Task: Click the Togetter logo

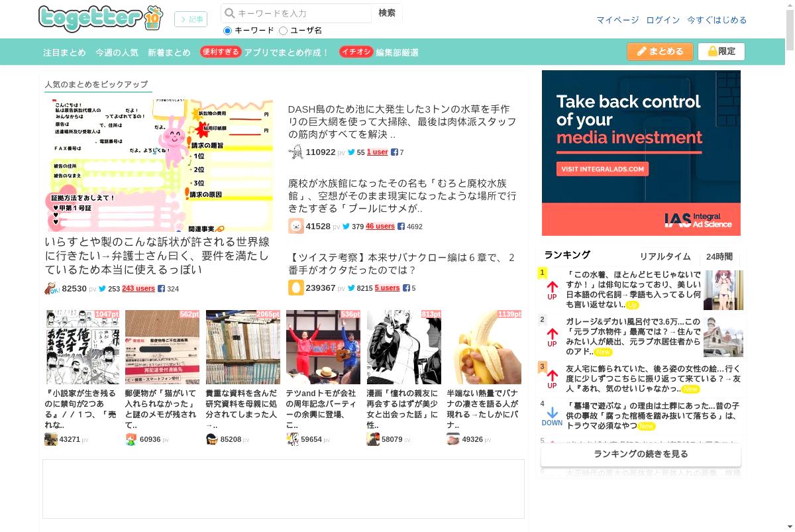Action: click(x=100, y=18)
